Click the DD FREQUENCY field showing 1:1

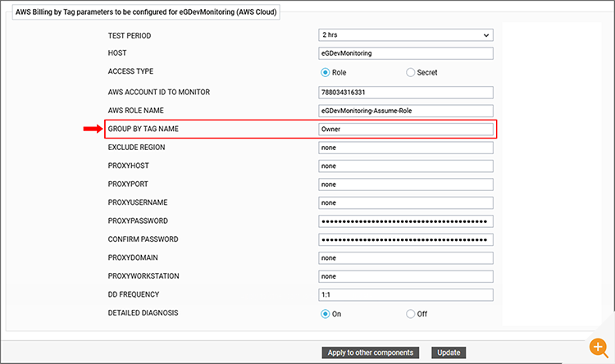[406, 295]
